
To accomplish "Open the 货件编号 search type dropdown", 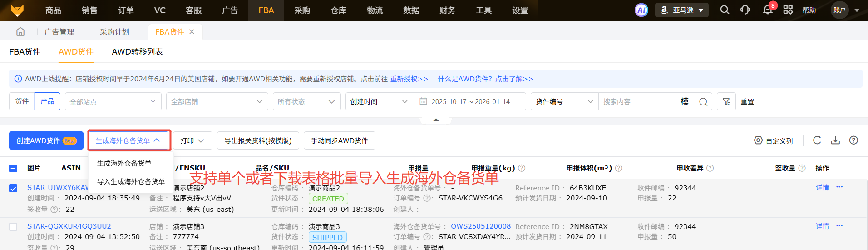I will click(565, 101).
